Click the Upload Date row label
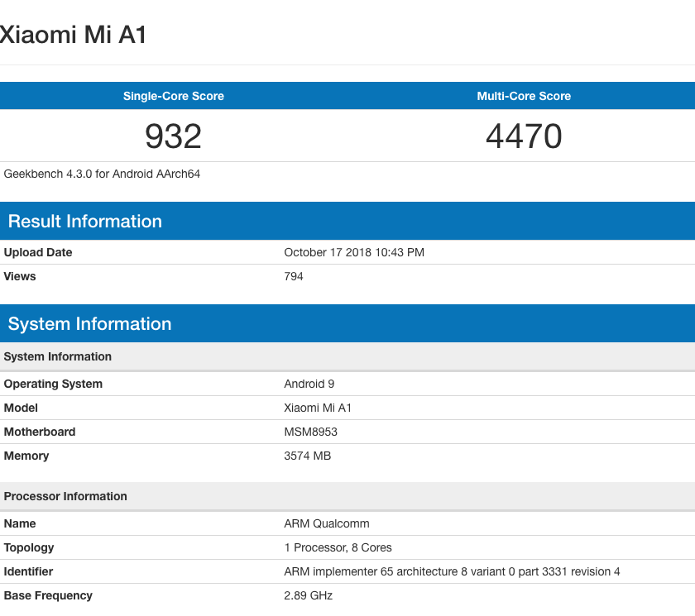Viewport: 695px width, 616px height. point(38,252)
